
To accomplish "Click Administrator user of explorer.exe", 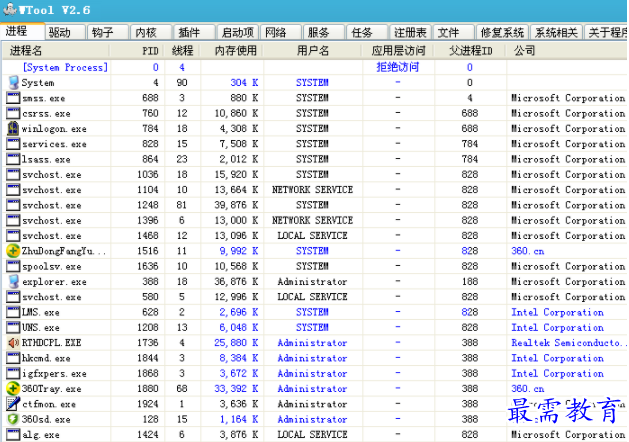I will pos(312,282).
